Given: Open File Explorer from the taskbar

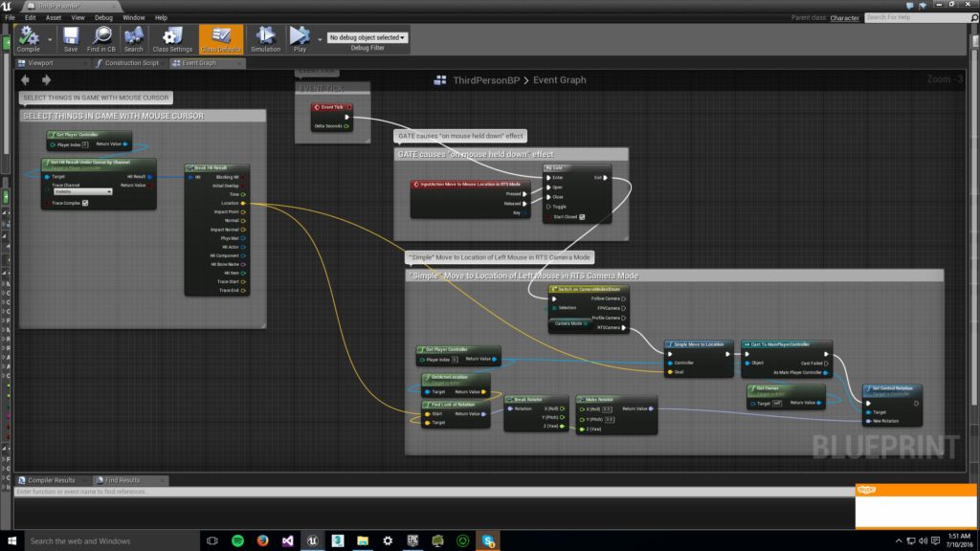Looking at the screenshot, I should coord(363,540).
